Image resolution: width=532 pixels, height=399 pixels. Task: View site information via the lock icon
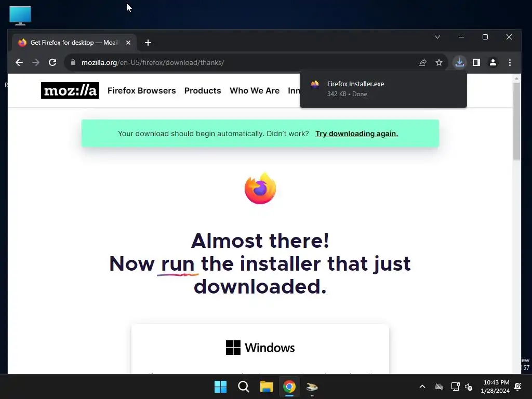[73, 62]
